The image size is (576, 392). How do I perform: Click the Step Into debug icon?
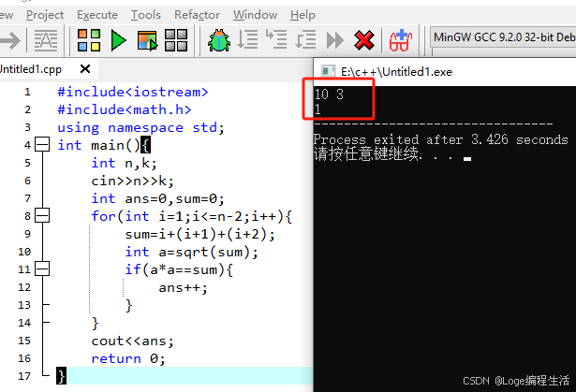coord(276,40)
